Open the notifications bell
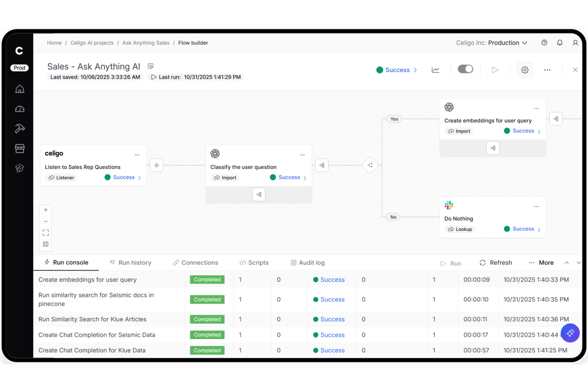The height and width of the screenshot is (392, 588). tap(560, 43)
